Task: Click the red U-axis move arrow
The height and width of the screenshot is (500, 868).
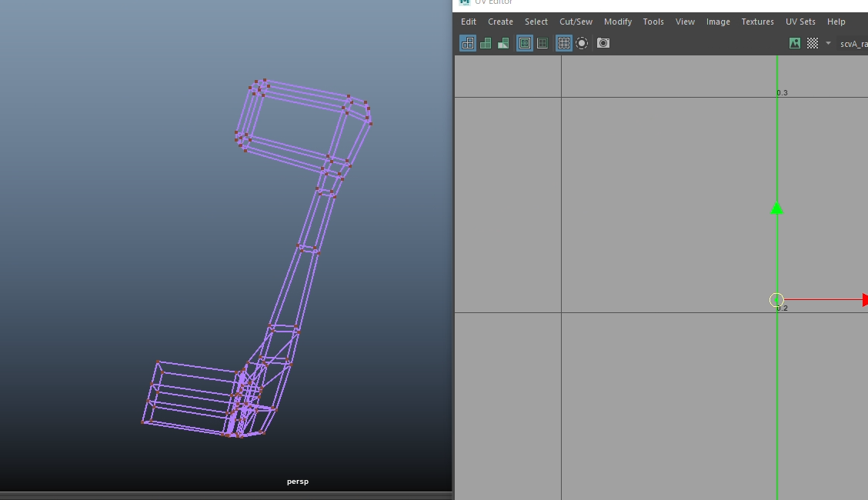Action: 863,300
